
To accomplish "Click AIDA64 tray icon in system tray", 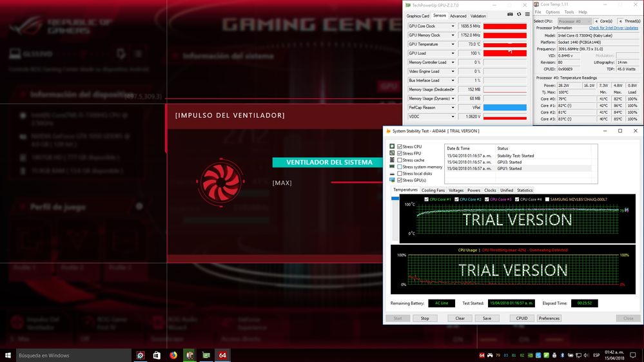I will click(x=482, y=356).
